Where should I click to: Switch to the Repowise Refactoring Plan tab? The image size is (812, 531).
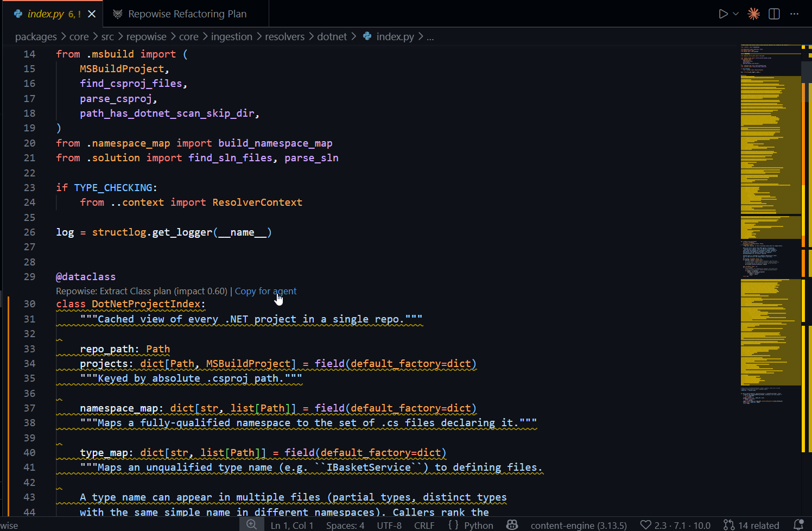187,14
